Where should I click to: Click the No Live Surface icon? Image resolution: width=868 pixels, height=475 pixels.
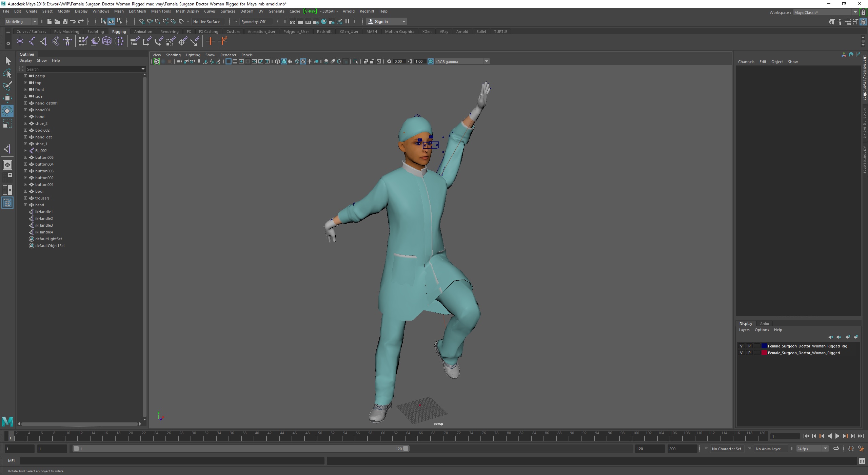tap(206, 21)
